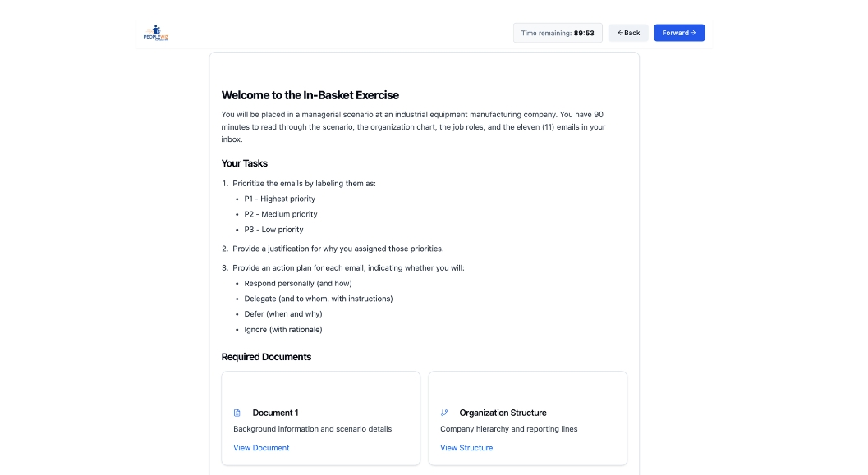Go back using the Back button
This screenshot has height=475, width=868.
(x=629, y=33)
